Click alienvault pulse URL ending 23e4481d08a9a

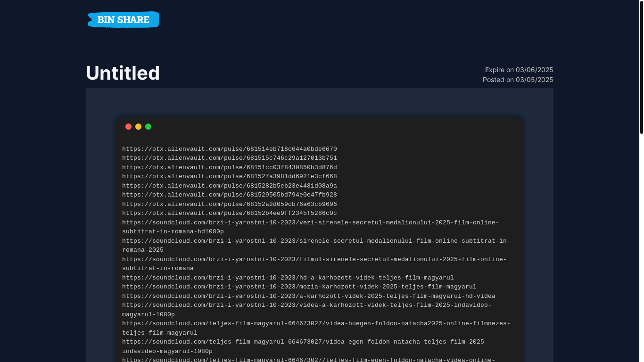pos(230,186)
